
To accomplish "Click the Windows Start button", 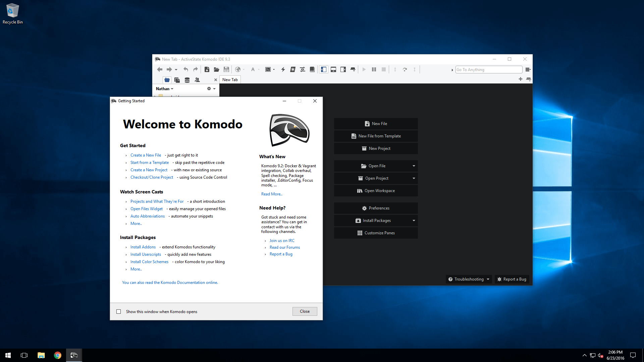I will (x=8, y=355).
